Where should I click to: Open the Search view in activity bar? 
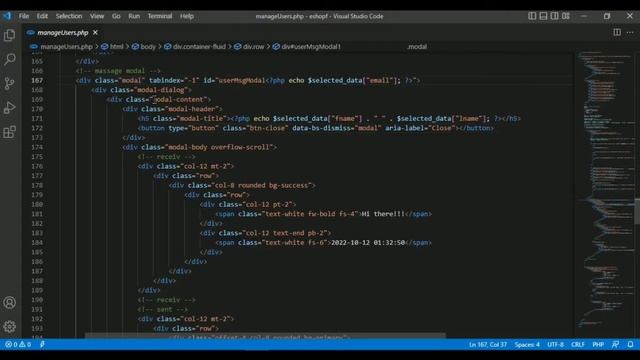coord(9,59)
